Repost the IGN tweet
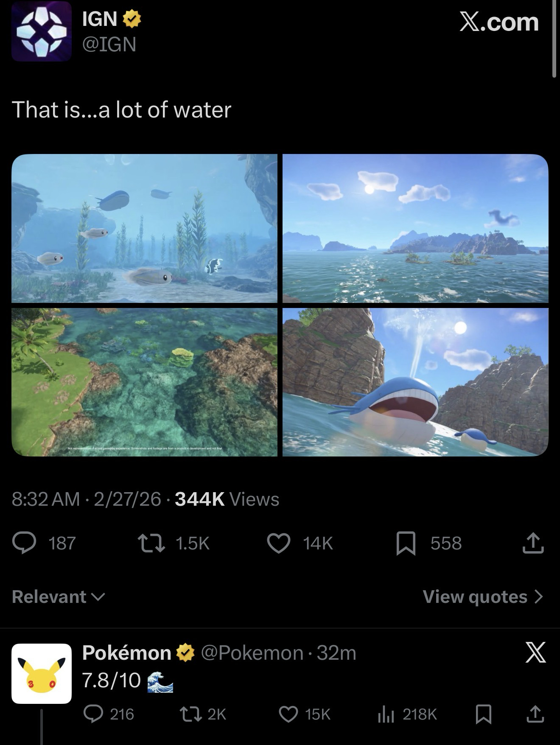Image resolution: width=560 pixels, height=745 pixels. [x=151, y=543]
